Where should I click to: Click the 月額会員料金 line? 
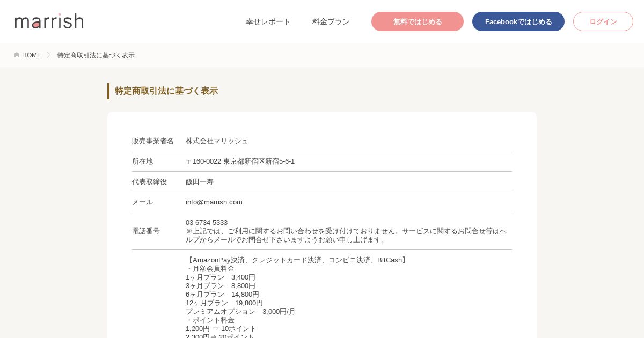[210, 269]
